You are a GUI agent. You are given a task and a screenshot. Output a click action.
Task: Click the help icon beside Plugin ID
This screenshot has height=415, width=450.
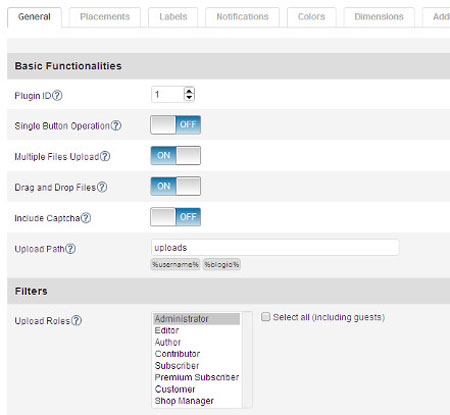point(57,96)
